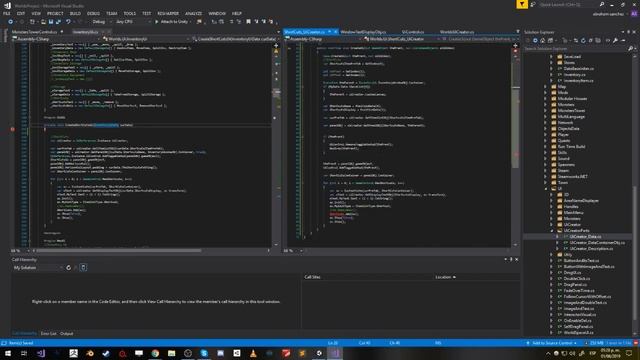The height and width of the screenshot is (360, 640).
Task: Open the FILE menu
Action: (7, 13)
